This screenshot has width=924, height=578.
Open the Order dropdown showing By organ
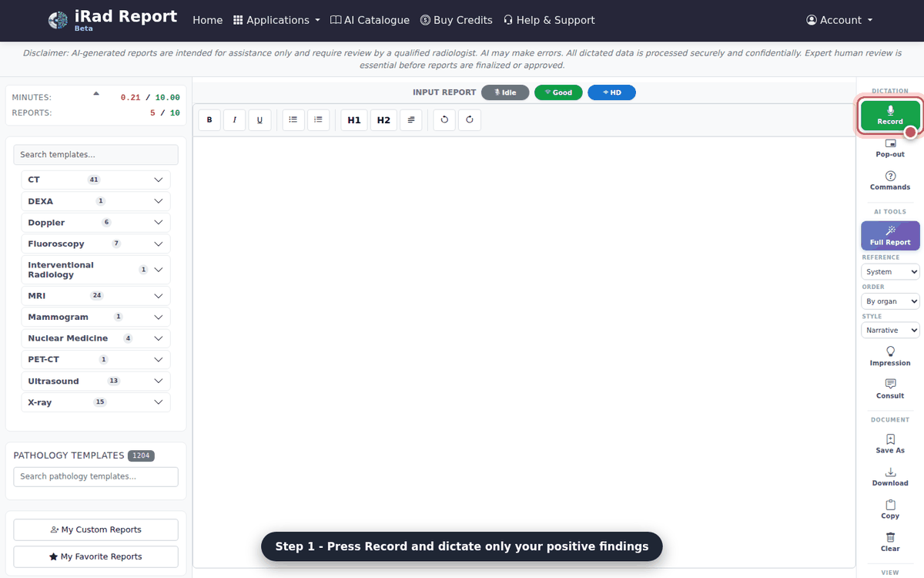pyautogui.click(x=890, y=301)
